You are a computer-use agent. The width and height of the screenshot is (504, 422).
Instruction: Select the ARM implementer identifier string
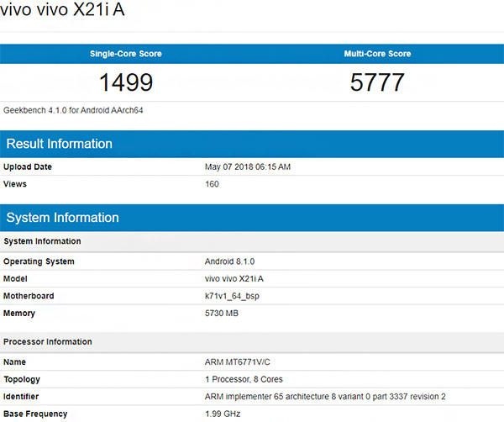[x=325, y=397]
